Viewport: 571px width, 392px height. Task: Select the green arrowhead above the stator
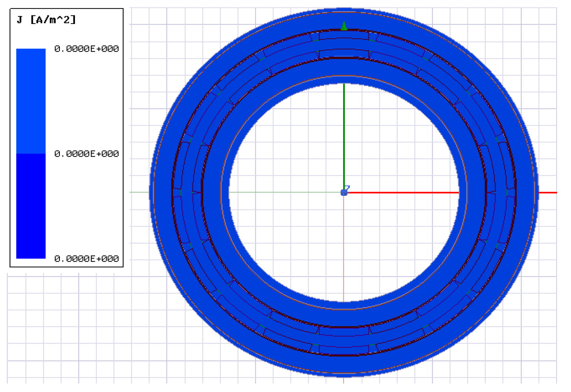344,25
